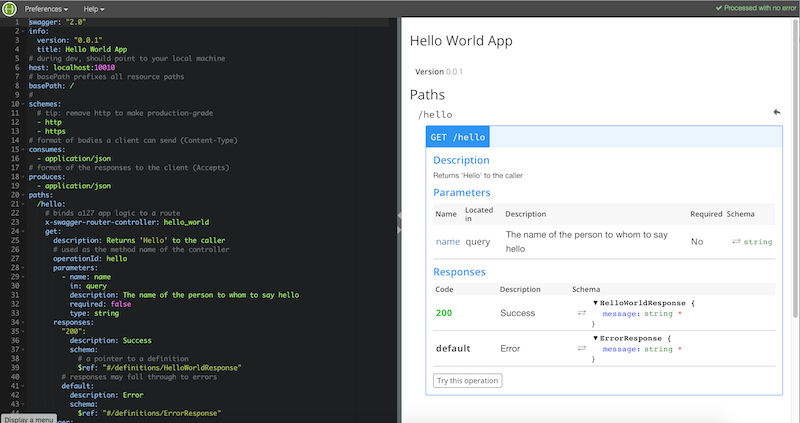Click Try this operation button
This screenshot has width=800, height=423.
(467, 381)
